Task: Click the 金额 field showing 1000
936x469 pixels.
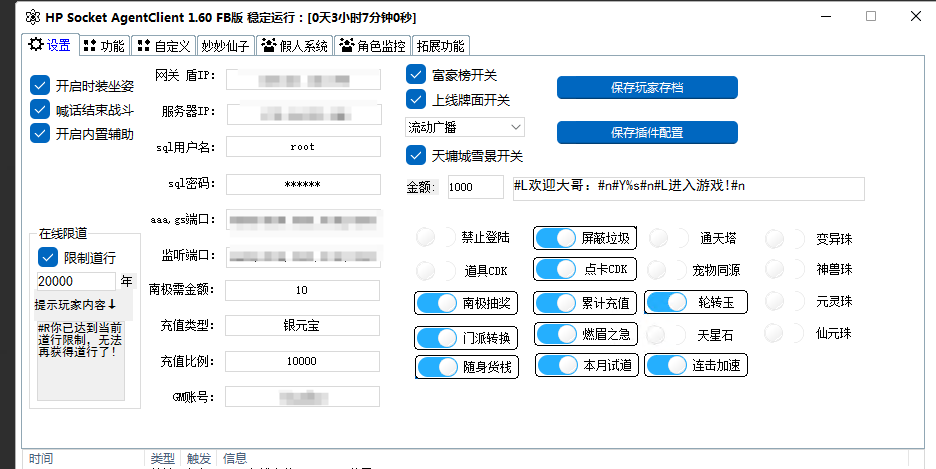Action: [x=476, y=187]
